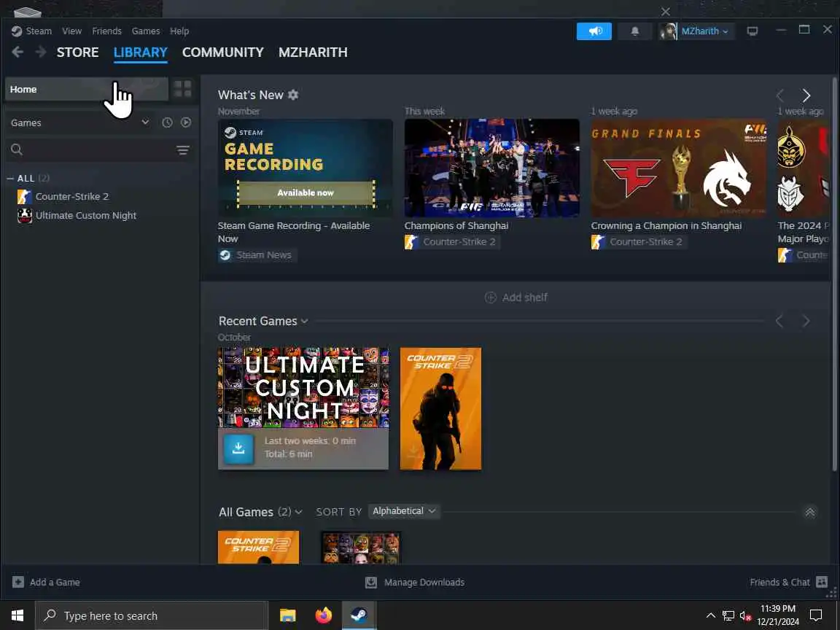The width and height of the screenshot is (840, 630).
Task: Open the Games menu
Action: [x=146, y=31]
